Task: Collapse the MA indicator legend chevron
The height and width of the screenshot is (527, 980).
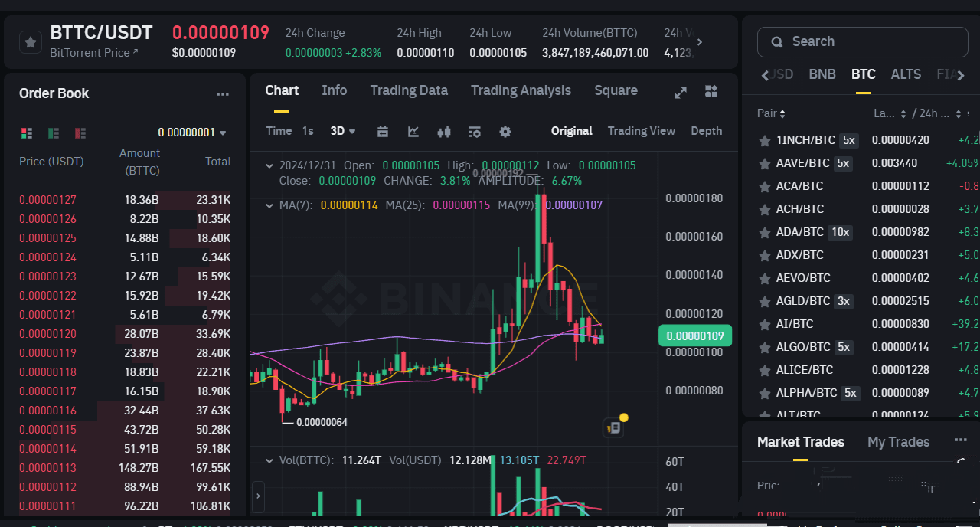Action: 269,205
